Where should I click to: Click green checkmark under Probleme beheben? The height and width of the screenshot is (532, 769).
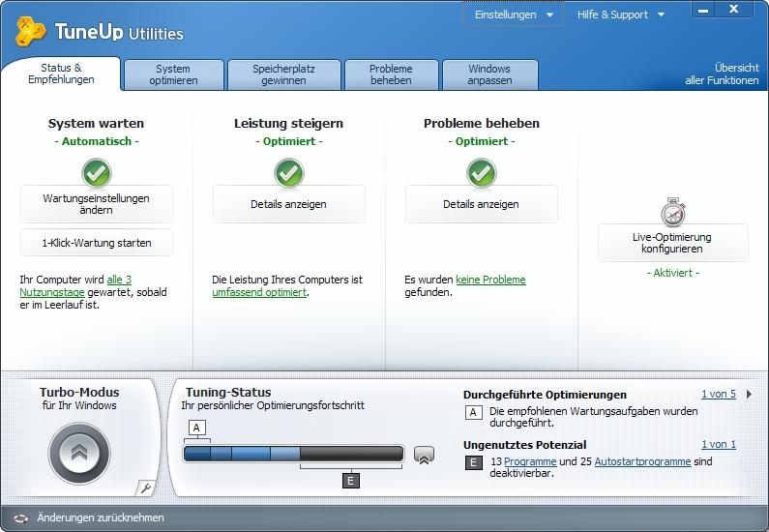pos(481,173)
